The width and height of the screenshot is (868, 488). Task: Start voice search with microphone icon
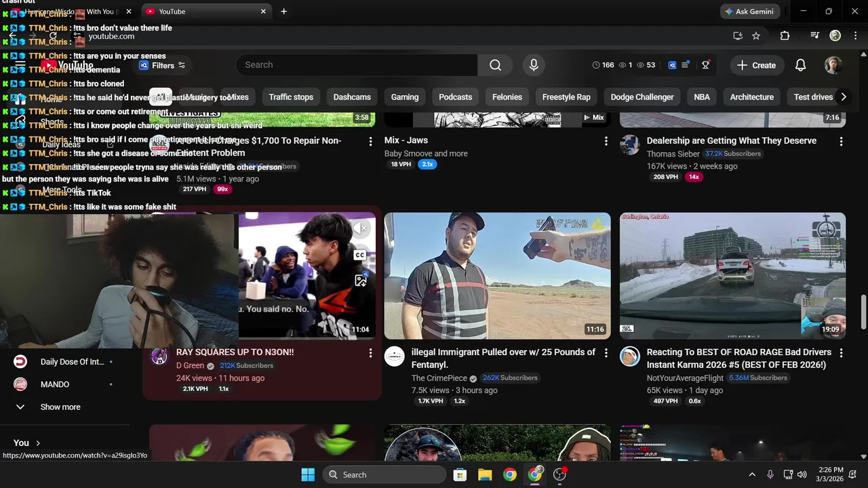point(534,65)
